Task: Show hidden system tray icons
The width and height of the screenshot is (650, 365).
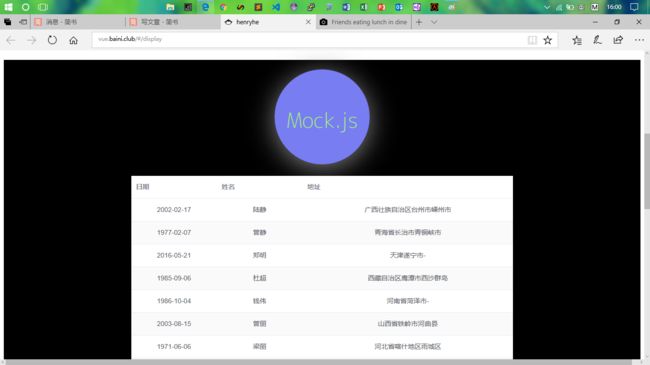Action: tap(547, 7)
